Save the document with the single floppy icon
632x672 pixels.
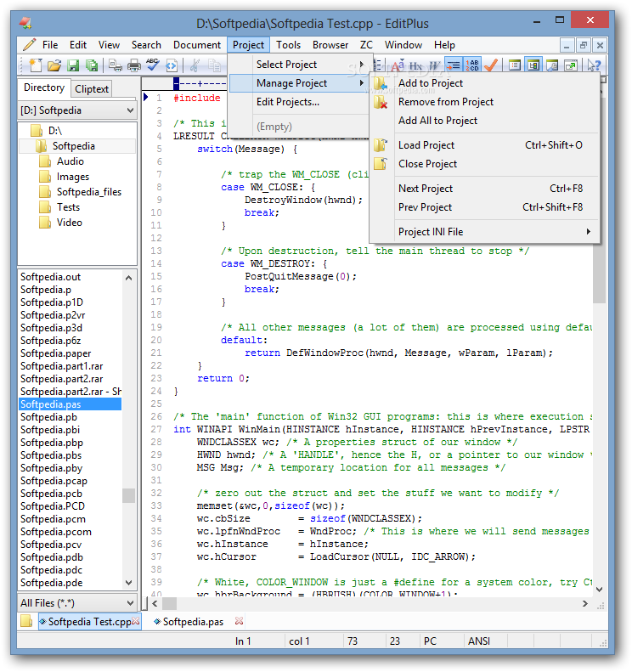point(73,65)
